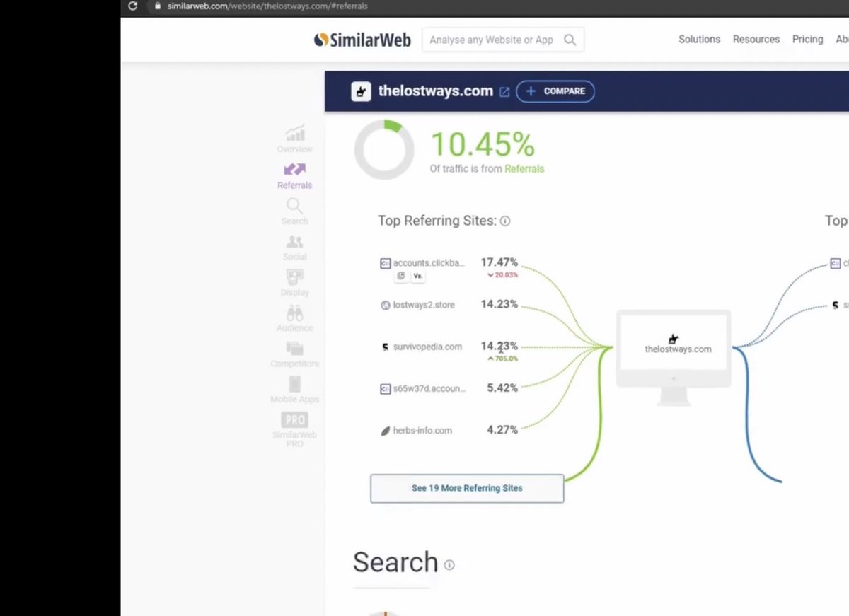The width and height of the screenshot is (849, 616).
Task: Click the Vs. compare icon under accounts.clickba...
Action: 418,276
